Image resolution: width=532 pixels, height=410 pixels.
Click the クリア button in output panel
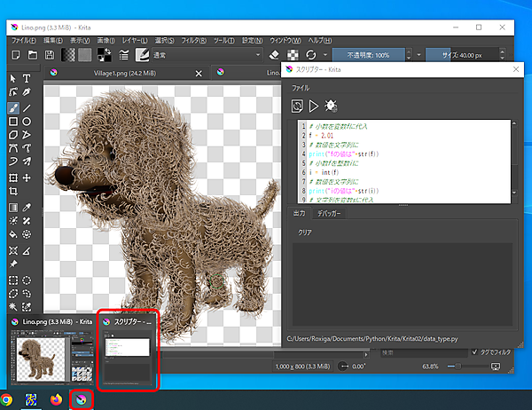click(305, 232)
